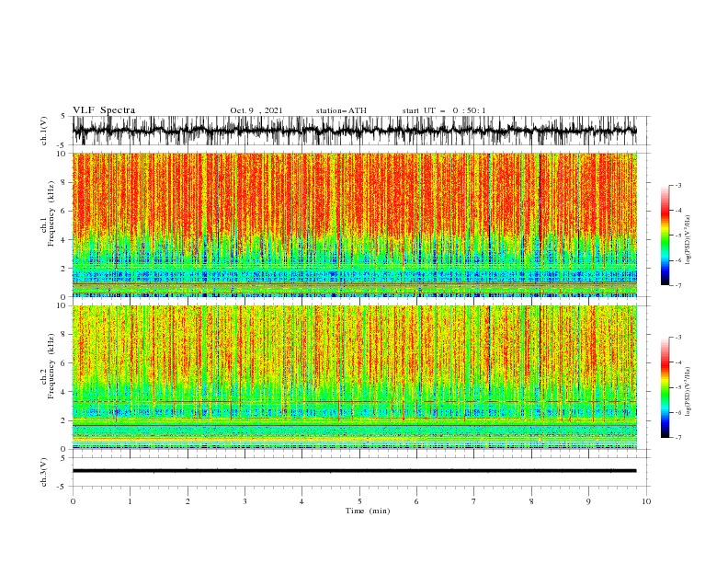The image size is (728, 563).
Task: Click the time axis end tick label "10"
Action: [646, 501]
